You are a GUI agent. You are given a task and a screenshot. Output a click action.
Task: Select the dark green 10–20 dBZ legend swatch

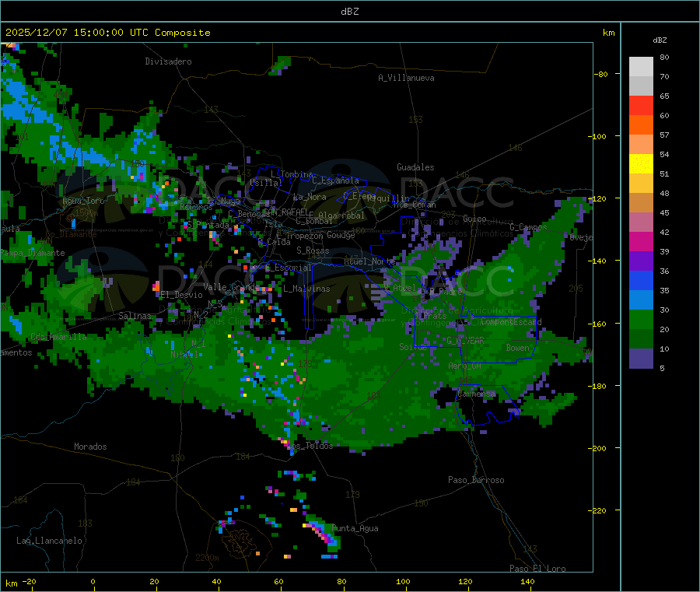(641, 339)
